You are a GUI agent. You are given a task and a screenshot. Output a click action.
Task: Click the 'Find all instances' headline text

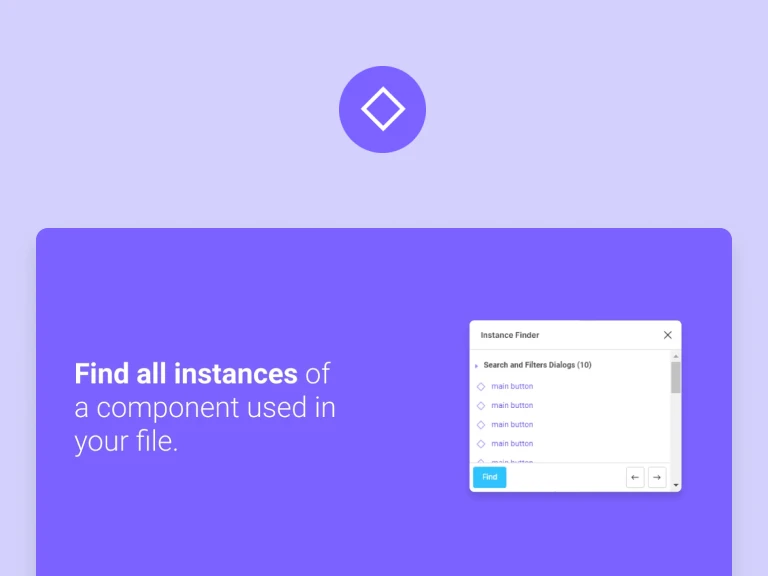[x=186, y=373]
